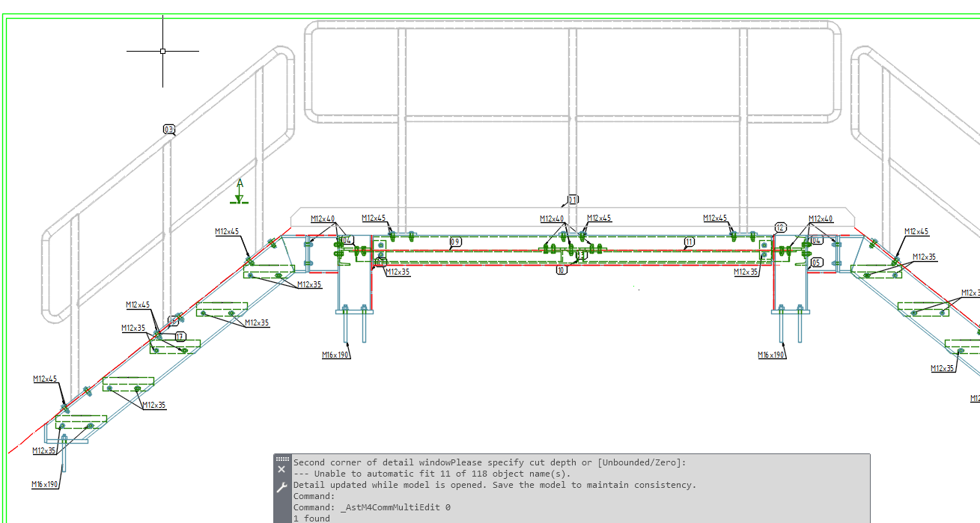This screenshot has width=980, height=523.
Task: Select the section marker A symbol
Action: pos(240,192)
